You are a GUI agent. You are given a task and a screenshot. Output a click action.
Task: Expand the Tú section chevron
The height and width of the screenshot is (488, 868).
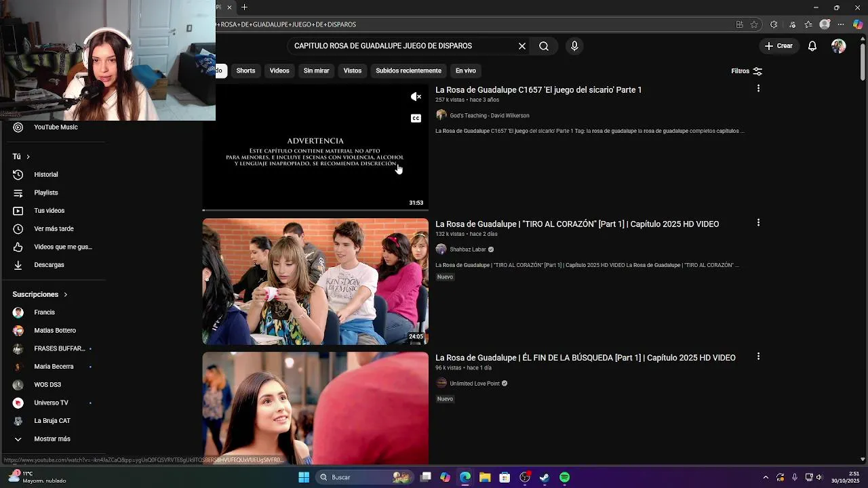coord(28,157)
